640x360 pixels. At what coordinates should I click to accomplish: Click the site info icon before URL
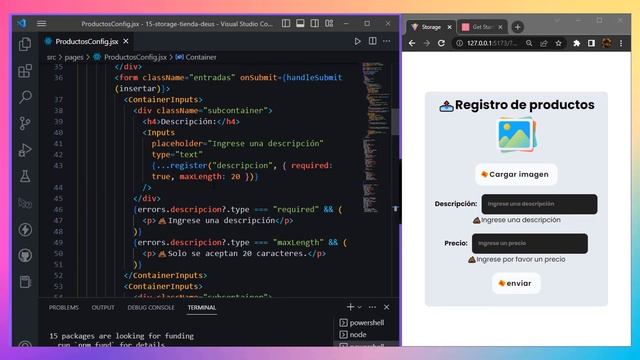coord(459,43)
